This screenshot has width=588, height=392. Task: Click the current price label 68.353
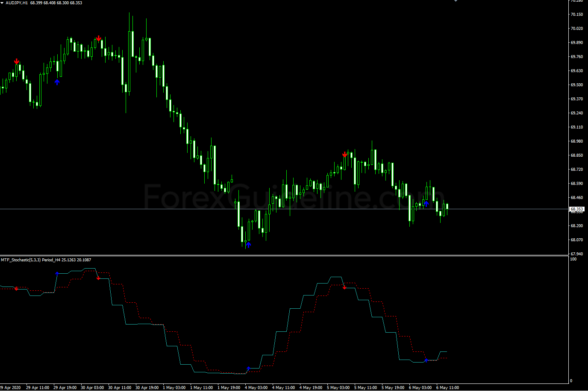tap(577, 209)
